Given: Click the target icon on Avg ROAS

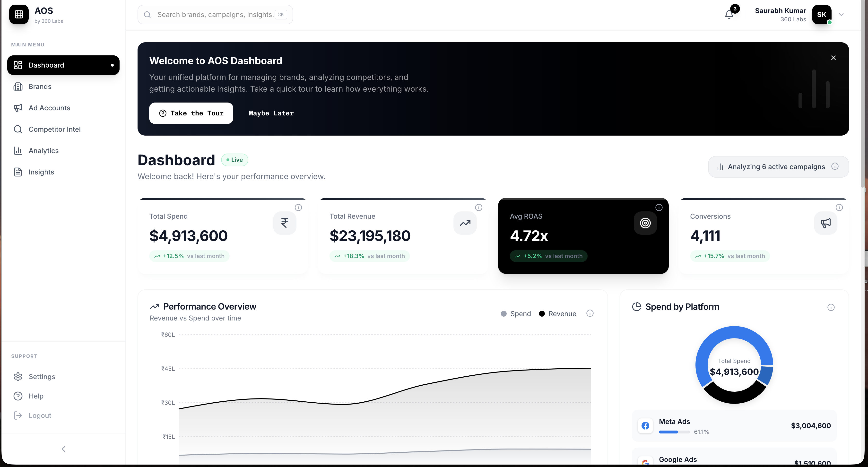Looking at the screenshot, I should pos(645,223).
